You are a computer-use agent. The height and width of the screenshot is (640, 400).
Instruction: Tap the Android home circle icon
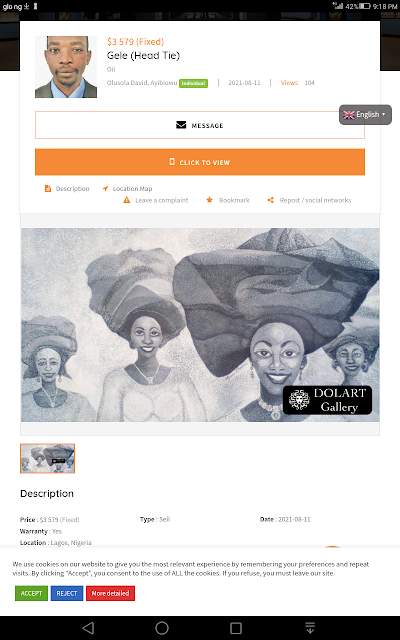(162, 628)
